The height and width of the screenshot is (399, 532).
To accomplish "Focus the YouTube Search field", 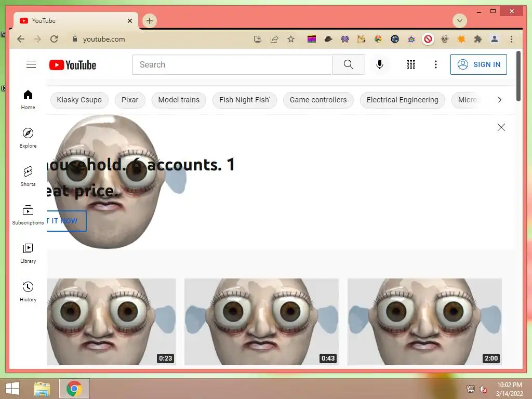I will 232,64.
